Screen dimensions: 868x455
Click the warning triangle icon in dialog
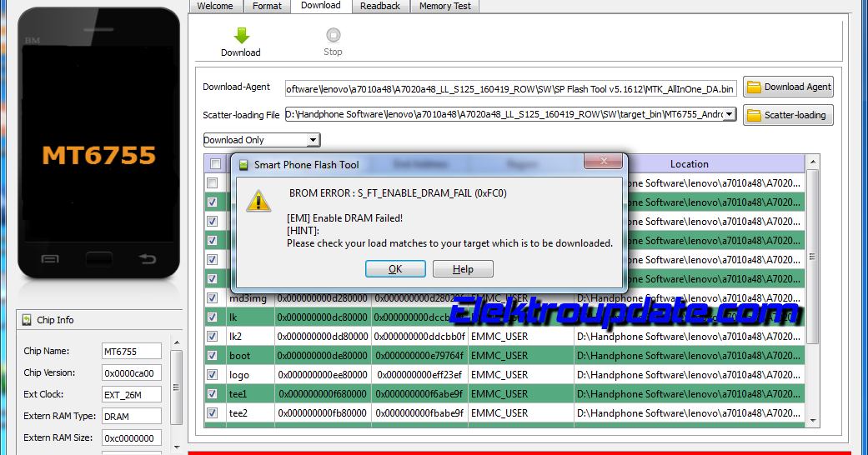tap(258, 202)
